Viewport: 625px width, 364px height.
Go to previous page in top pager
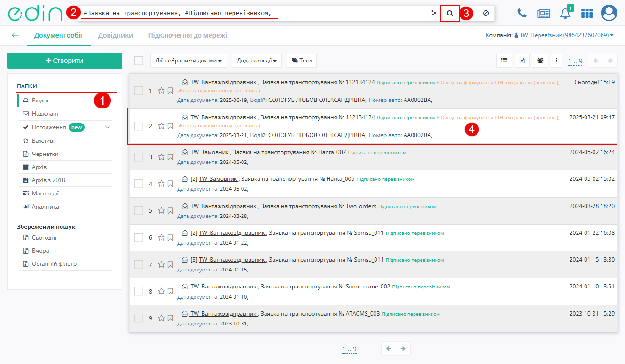[x=596, y=61]
